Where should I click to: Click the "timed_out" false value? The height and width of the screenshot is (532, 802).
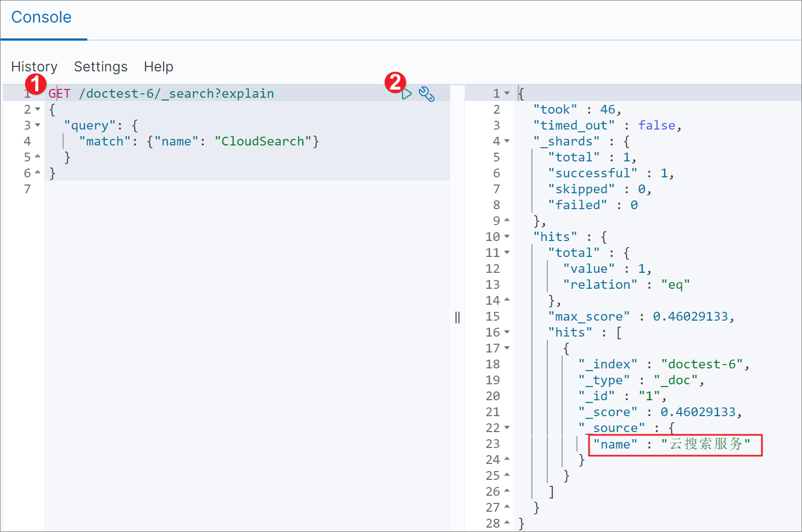click(657, 125)
